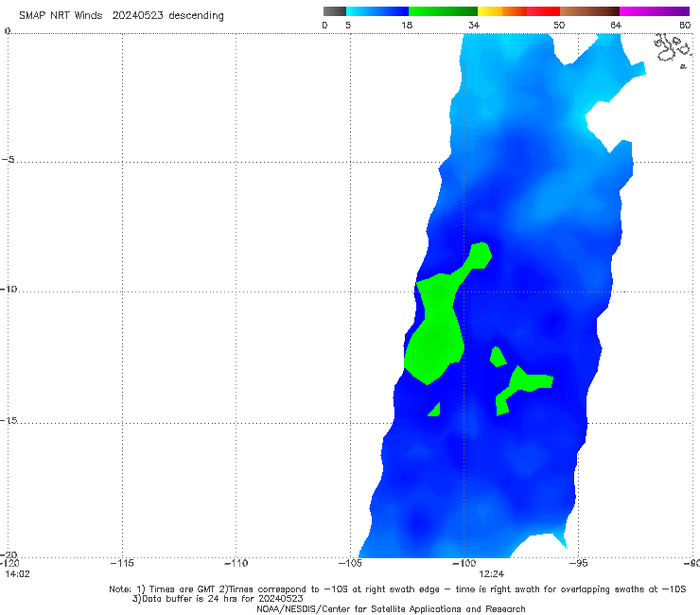Click the latitude axis label "-15"
The width and height of the screenshot is (700, 615).
[9, 420]
